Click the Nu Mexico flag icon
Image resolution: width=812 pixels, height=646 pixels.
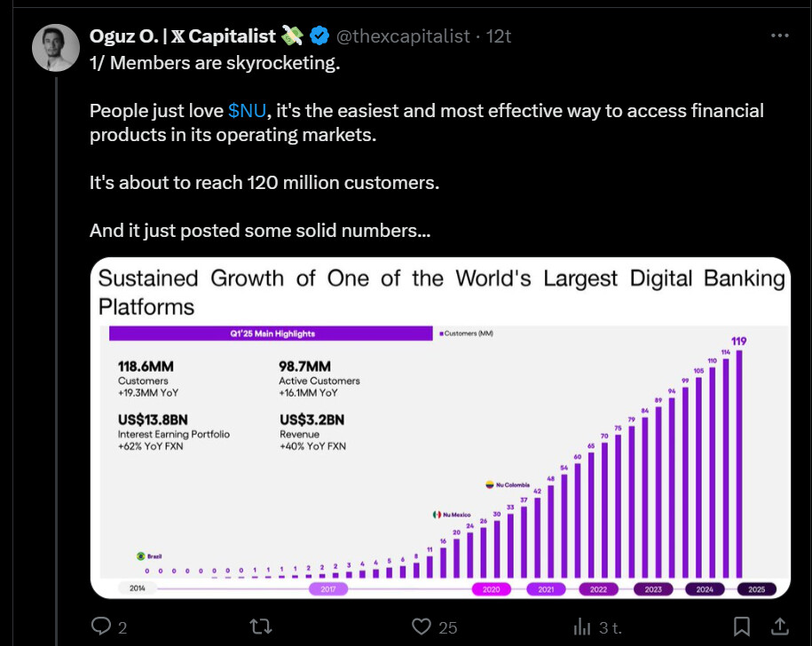coord(436,514)
